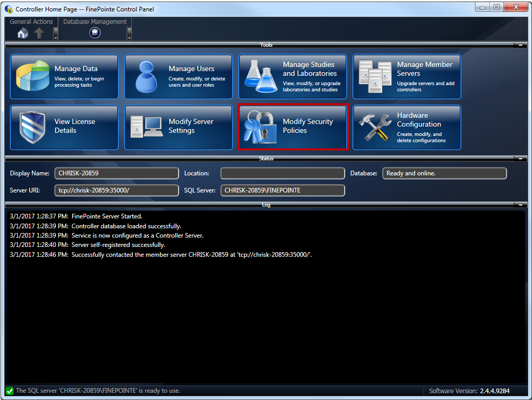The image size is (532, 400).
Task: Click the Up arrow icon in General Actions
Action: (39, 33)
